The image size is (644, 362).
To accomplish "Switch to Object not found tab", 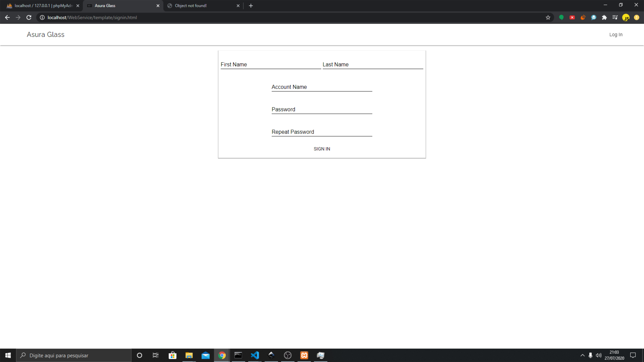I will coord(200,6).
